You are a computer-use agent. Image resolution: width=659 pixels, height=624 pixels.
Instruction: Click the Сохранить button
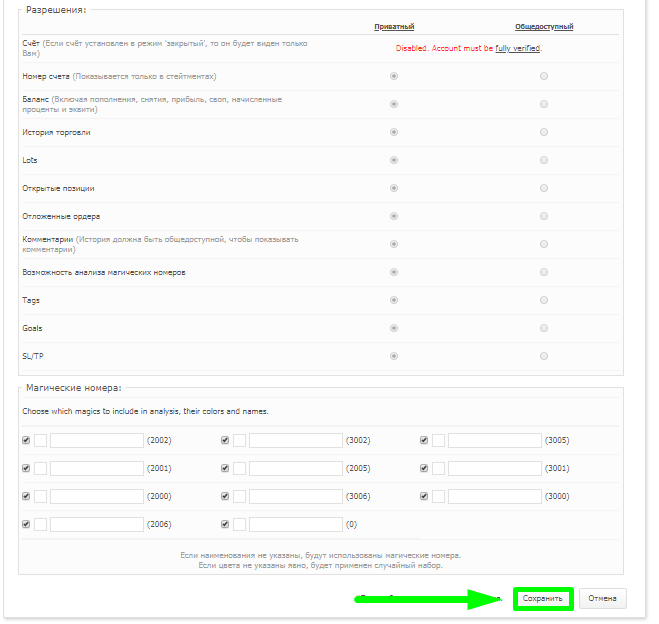click(x=543, y=598)
